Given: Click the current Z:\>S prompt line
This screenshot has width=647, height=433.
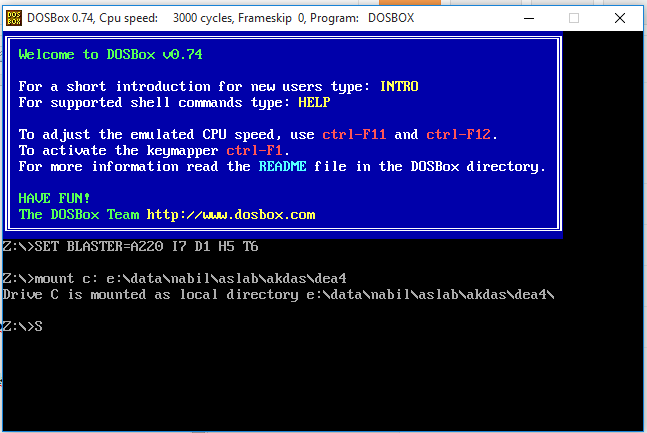Looking at the screenshot, I should pos(23,327).
